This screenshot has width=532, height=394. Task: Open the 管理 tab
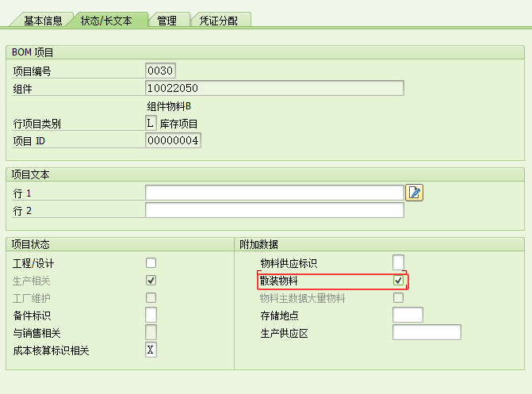tap(167, 20)
